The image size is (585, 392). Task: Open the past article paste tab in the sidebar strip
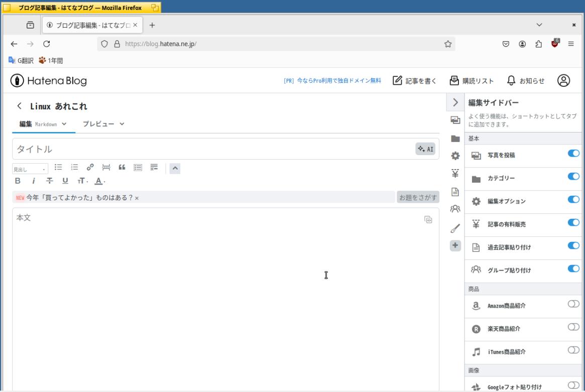(455, 192)
